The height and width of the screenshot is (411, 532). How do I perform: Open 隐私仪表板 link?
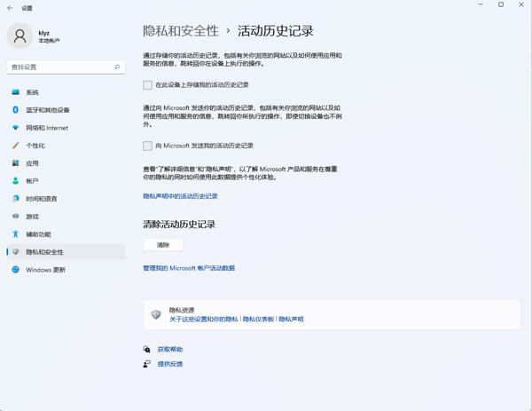coord(258,319)
